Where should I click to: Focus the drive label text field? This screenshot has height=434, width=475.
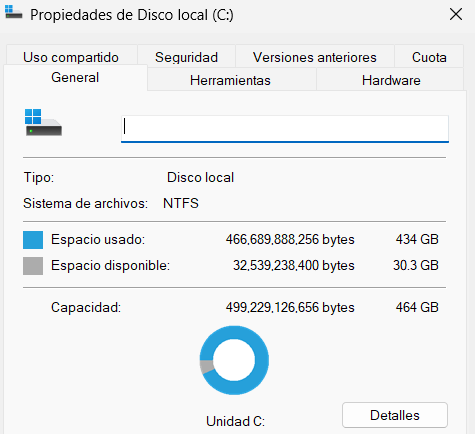click(285, 129)
